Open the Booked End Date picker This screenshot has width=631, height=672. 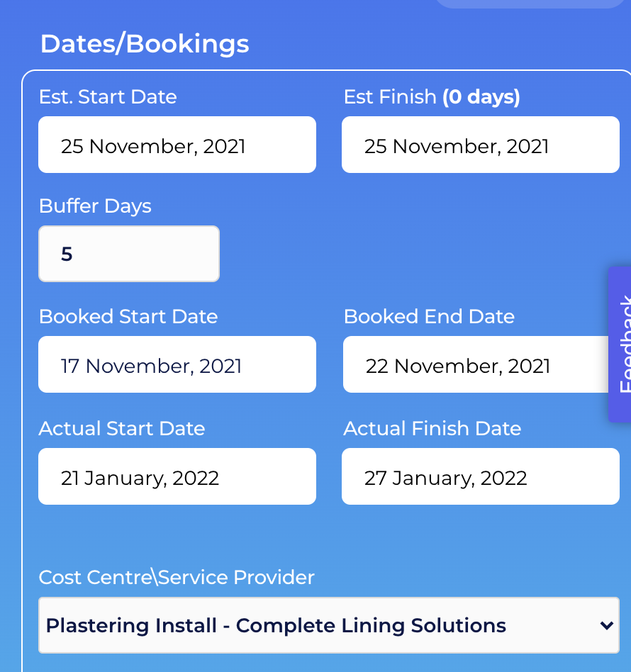(476, 364)
